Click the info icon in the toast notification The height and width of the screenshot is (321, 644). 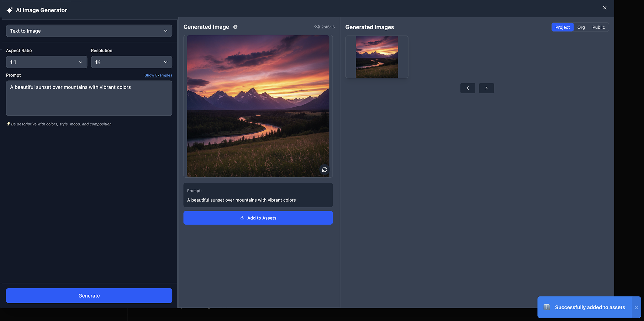coord(547,307)
